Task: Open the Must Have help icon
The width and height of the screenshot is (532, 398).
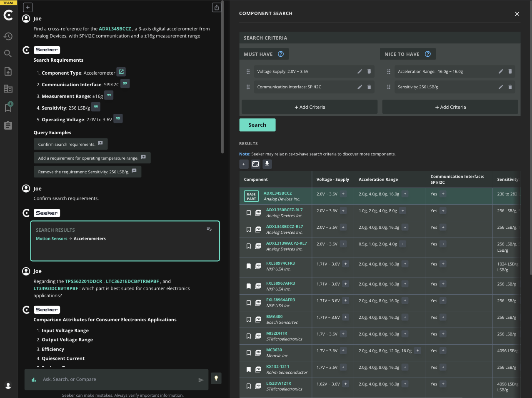Action: click(281, 54)
